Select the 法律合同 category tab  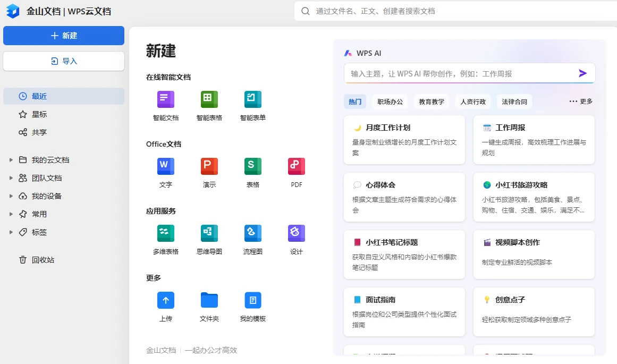(514, 101)
